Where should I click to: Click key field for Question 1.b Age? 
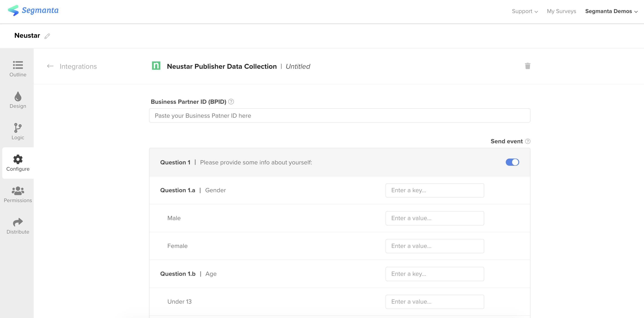434,274
